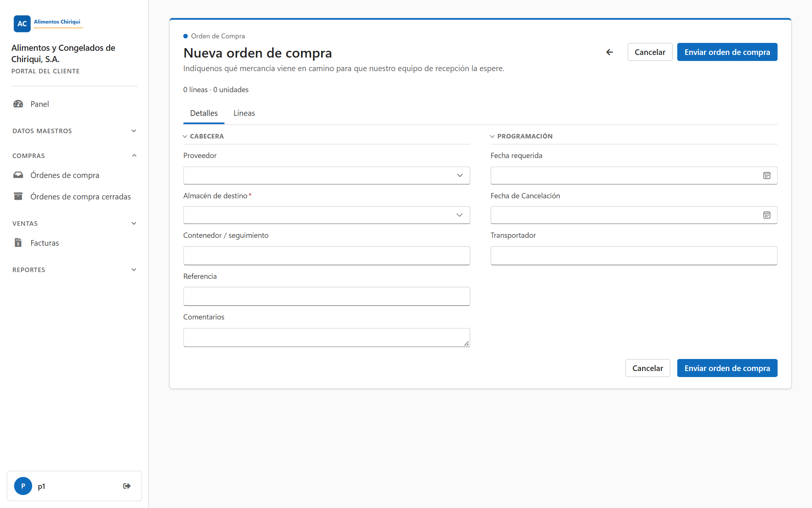Focus the Transportador input field
Screen dimensions: 812x508
634,256
